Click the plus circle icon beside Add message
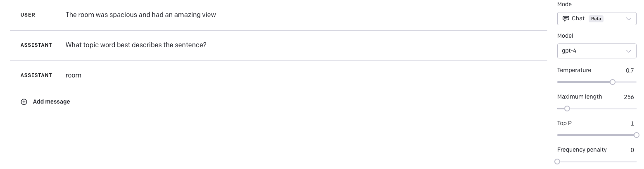 click(24, 102)
